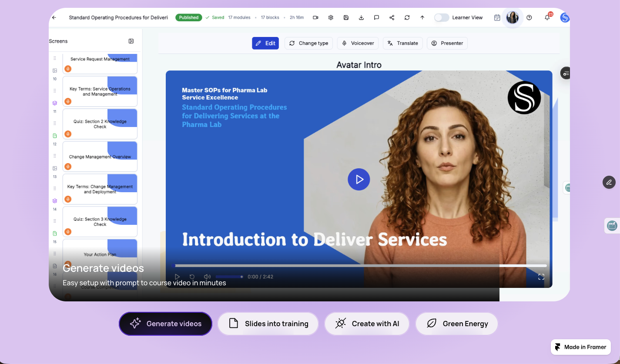Select the Slides into training tab
The width and height of the screenshot is (620, 364).
coord(268,324)
